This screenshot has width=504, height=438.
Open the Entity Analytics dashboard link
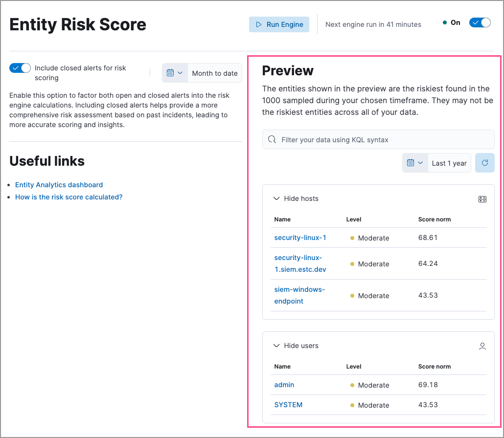(59, 185)
